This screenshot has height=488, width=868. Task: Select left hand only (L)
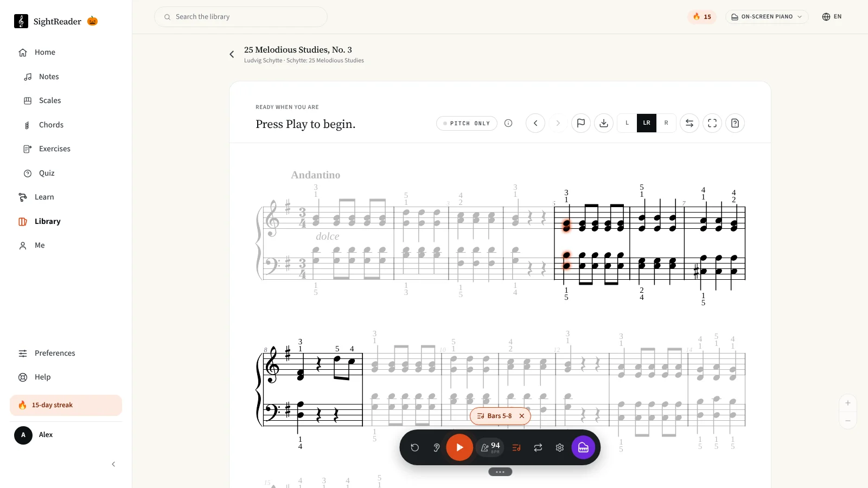(x=627, y=123)
